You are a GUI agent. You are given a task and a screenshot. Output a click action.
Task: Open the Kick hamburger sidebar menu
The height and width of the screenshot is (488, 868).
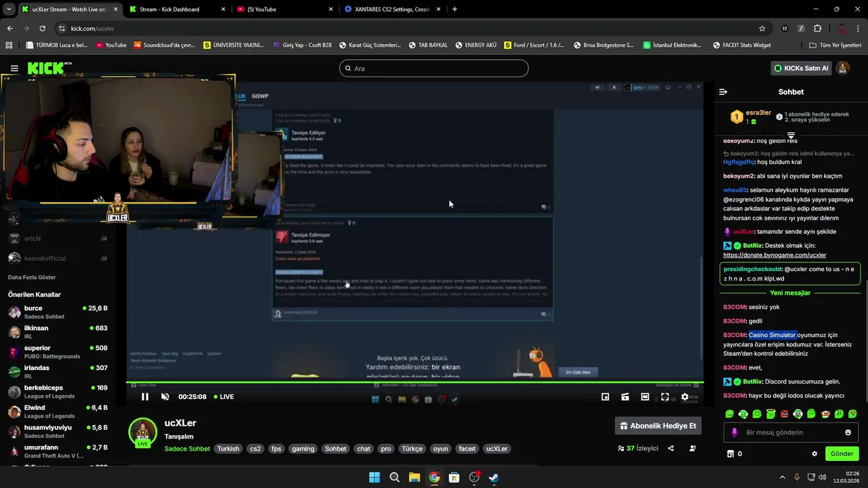click(x=14, y=68)
